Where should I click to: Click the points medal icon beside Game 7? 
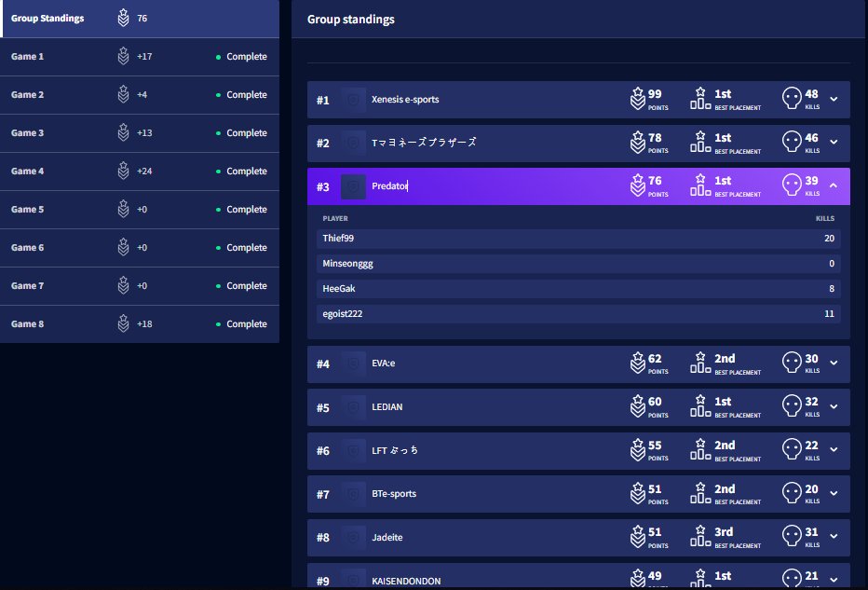click(x=124, y=285)
